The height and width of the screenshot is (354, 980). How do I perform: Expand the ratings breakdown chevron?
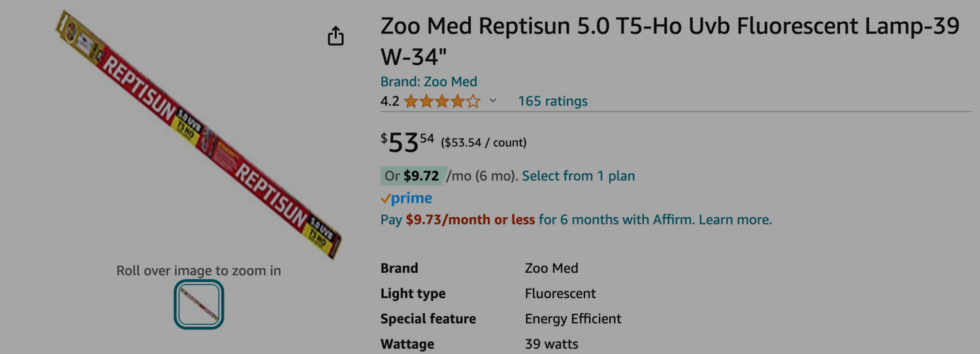493,101
